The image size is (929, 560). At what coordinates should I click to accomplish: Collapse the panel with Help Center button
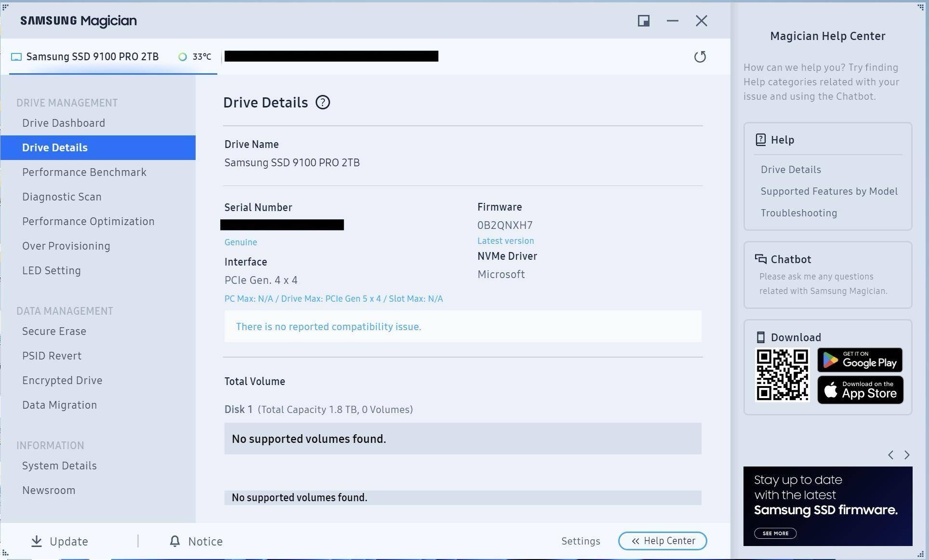[x=662, y=541]
